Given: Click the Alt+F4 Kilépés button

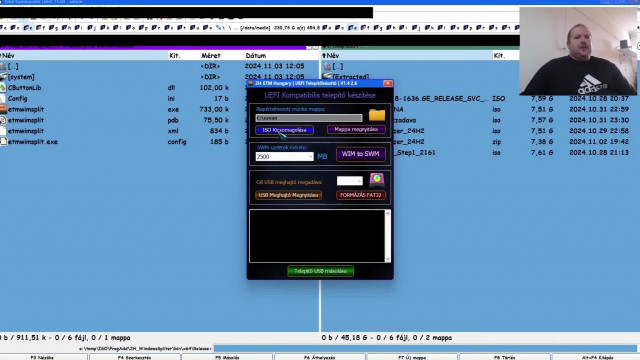Looking at the screenshot, I should pyautogui.click(x=597, y=357).
